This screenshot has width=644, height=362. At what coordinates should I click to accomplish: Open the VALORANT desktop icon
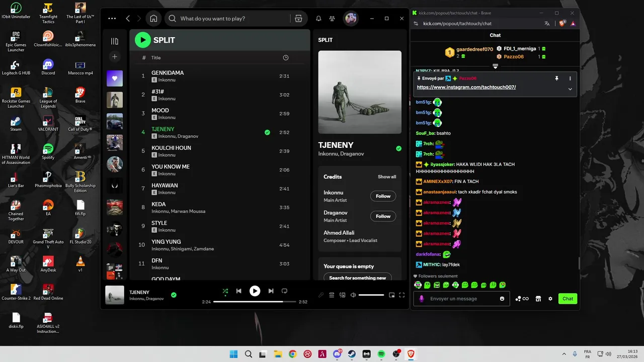point(48,123)
